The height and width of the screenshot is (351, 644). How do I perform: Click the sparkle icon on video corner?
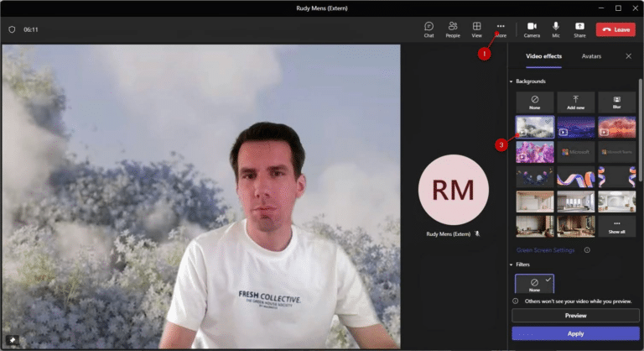tap(13, 340)
